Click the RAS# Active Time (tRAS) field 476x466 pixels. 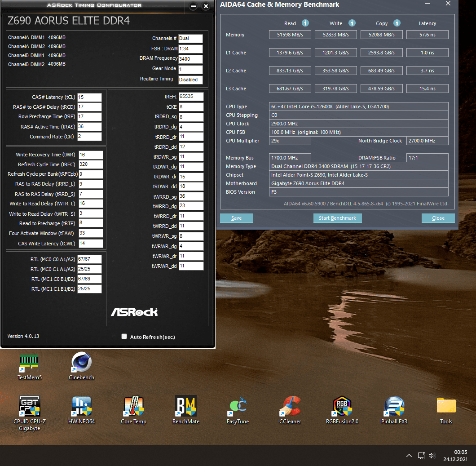89,127
